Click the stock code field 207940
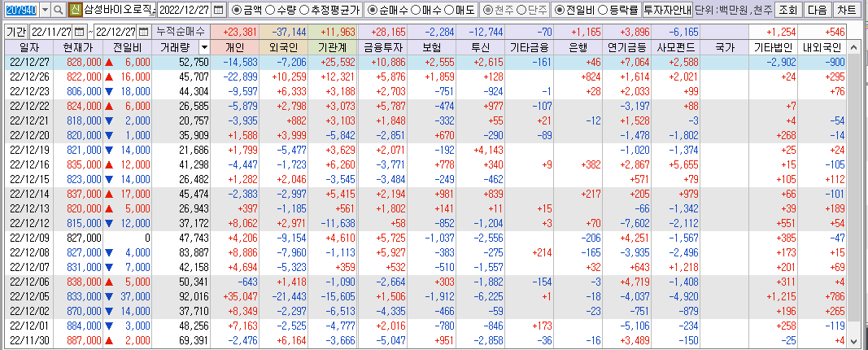 pos(21,10)
